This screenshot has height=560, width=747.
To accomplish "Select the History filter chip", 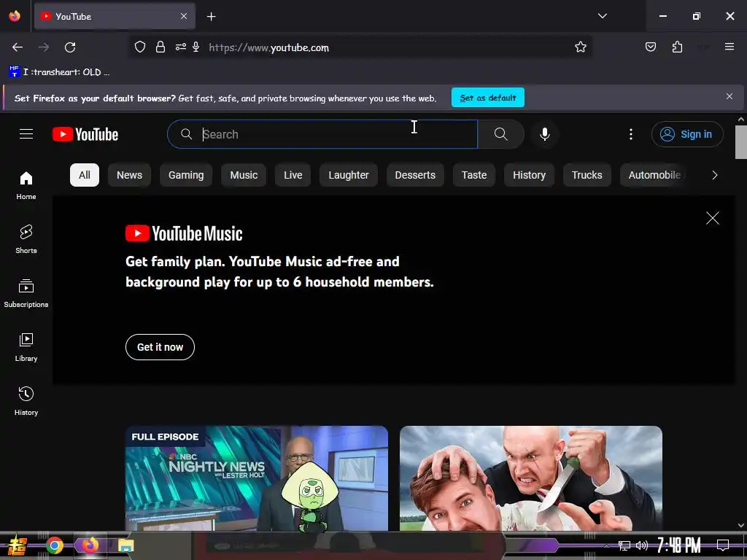I will pos(529,175).
